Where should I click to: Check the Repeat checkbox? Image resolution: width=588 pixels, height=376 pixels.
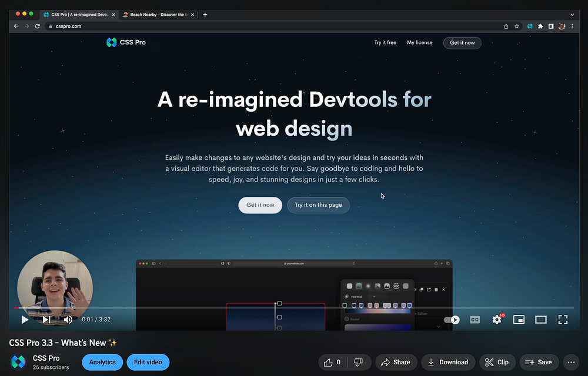(x=347, y=319)
